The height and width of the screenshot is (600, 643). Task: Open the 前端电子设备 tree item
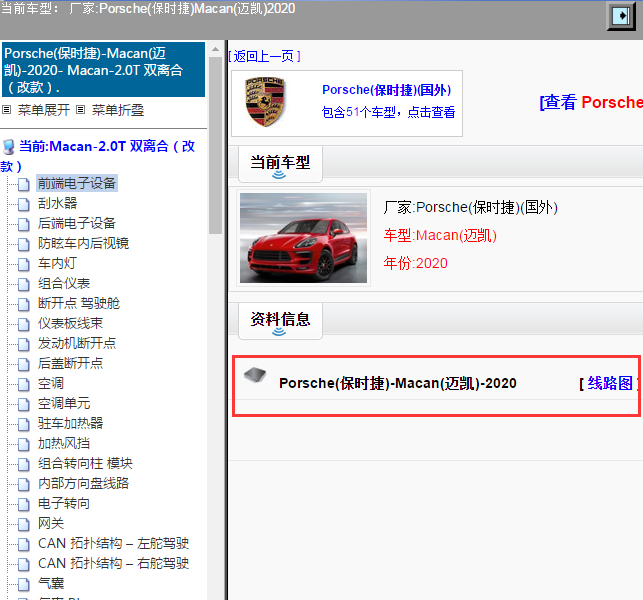(x=77, y=183)
